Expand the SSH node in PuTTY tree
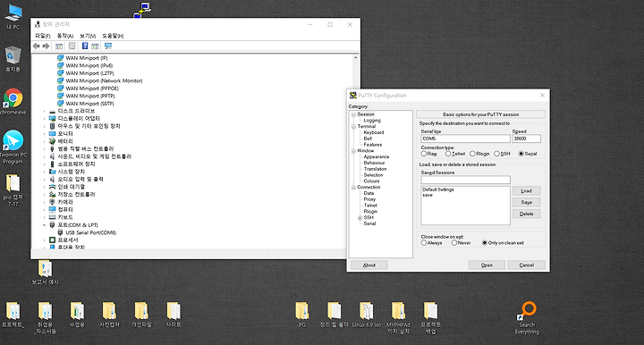 click(x=360, y=218)
